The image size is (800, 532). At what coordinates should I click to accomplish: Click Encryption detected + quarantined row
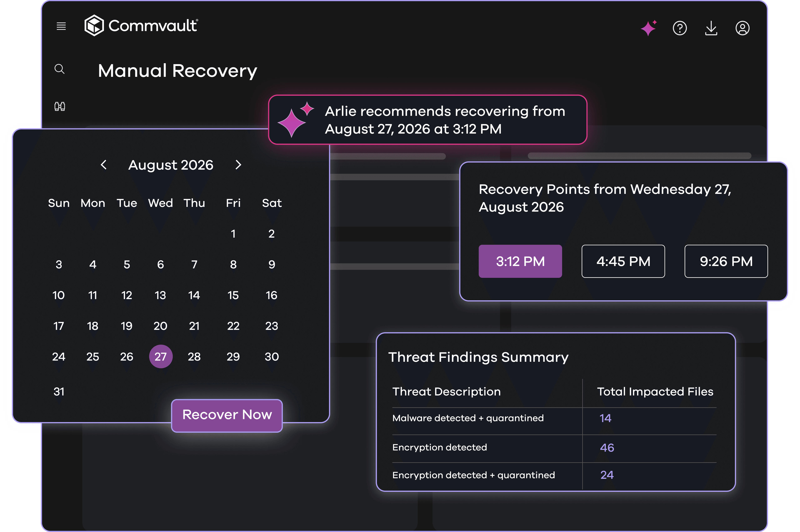click(x=554, y=475)
